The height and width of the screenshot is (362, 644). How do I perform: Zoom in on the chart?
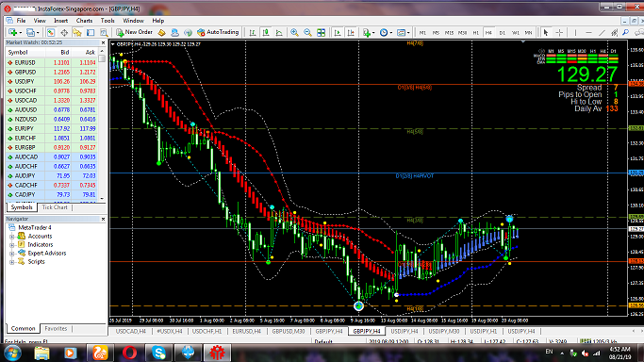(294, 32)
